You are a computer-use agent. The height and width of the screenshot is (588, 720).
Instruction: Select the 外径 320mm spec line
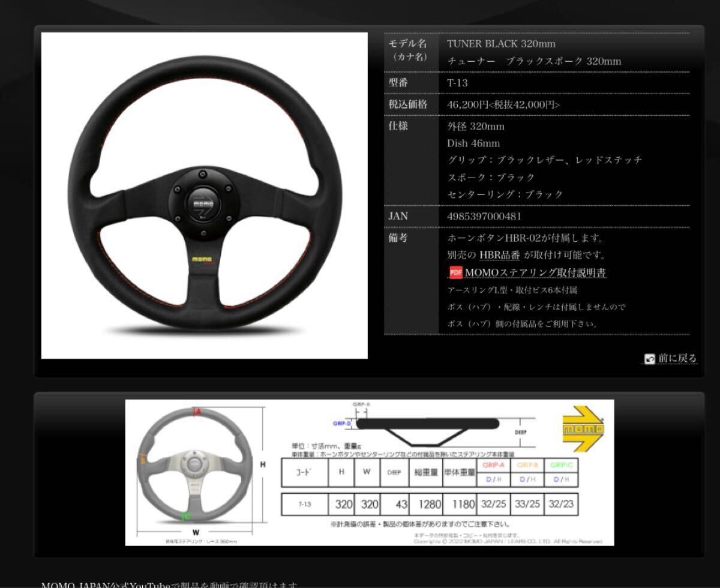point(476,127)
